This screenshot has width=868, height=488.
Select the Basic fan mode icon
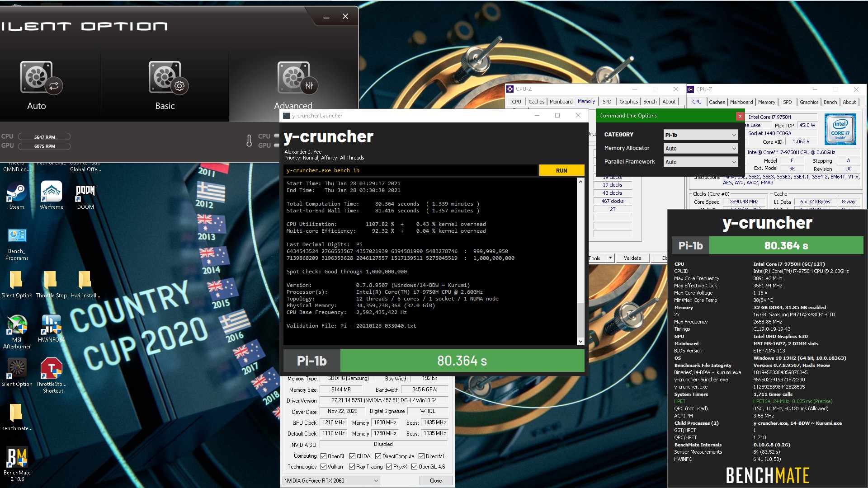(x=169, y=78)
